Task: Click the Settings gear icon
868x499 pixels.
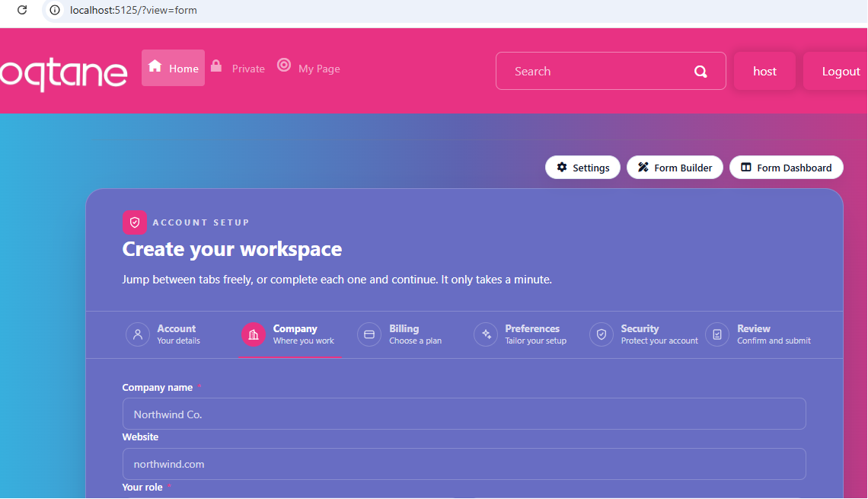Action: [x=562, y=168]
